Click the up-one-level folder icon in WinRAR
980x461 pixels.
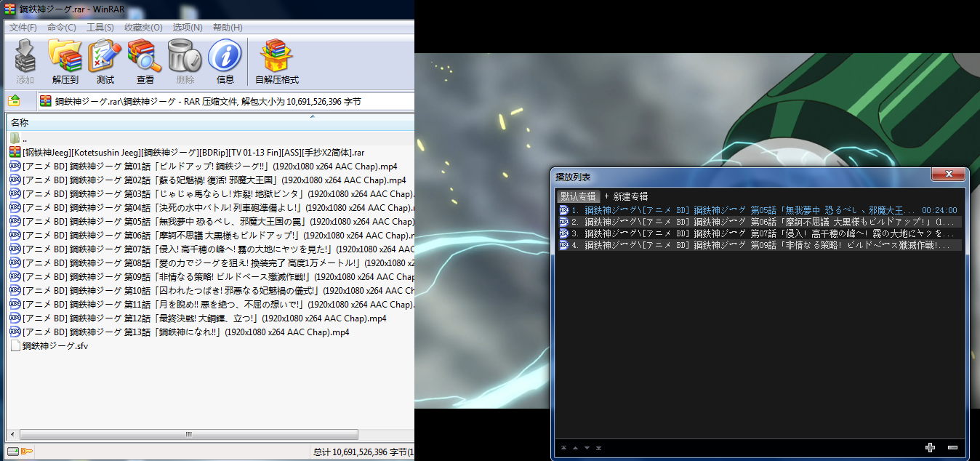point(14,101)
